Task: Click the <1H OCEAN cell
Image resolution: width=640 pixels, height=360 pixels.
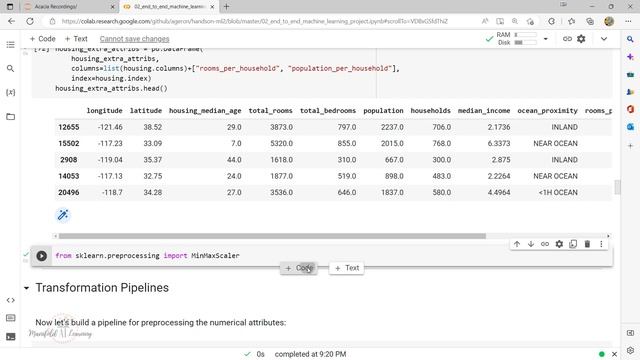Action: (x=558, y=193)
